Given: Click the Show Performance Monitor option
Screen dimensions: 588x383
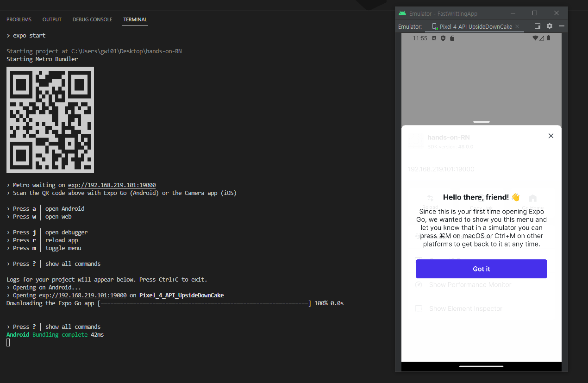Looking at the screenshot, I should click(x=470, y=285).
